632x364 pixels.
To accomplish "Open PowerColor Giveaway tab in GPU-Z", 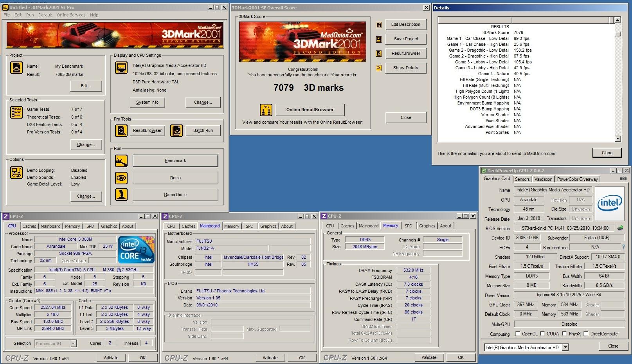I will point(577,179).
